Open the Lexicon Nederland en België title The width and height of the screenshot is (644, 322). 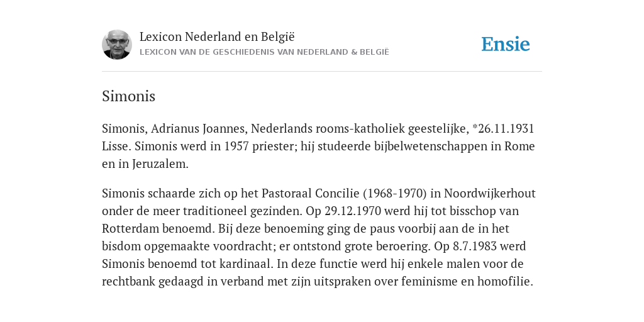pos(217,37)
